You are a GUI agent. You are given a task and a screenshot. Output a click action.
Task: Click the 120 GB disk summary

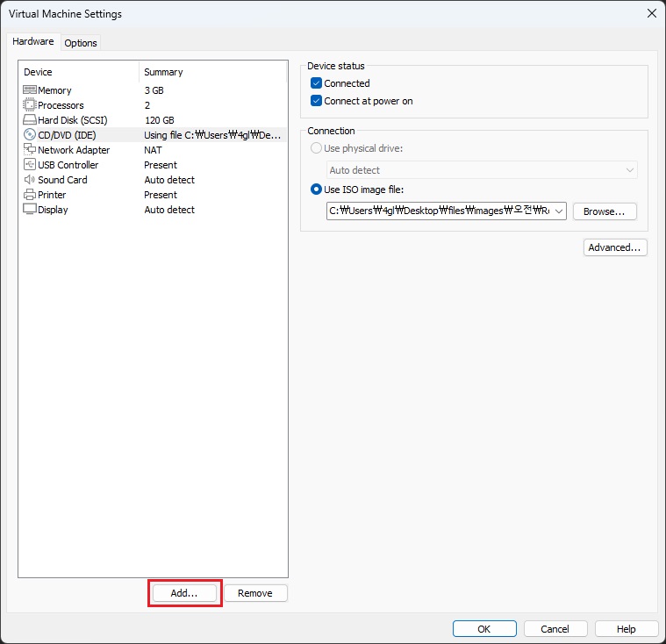(x=160, y=120)
